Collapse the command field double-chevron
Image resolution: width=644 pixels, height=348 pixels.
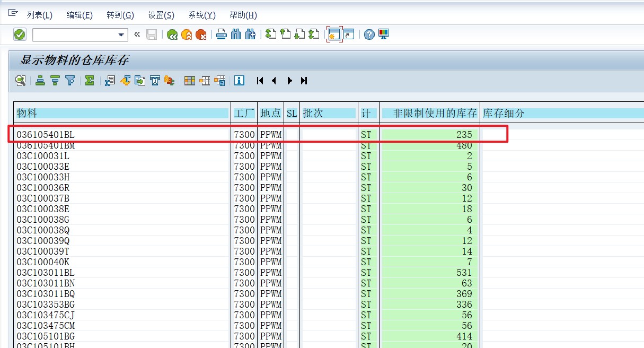coord(137,34)
